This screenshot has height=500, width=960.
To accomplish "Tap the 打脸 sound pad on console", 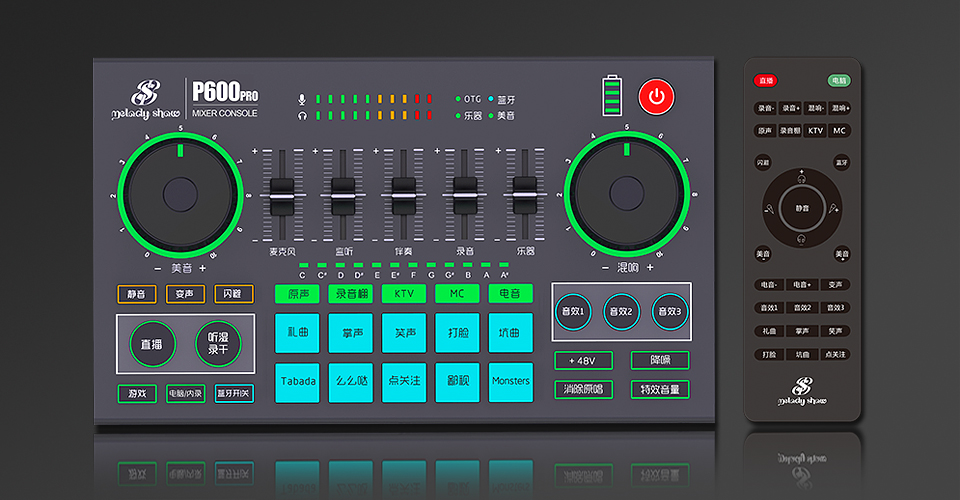I will 457,333.
